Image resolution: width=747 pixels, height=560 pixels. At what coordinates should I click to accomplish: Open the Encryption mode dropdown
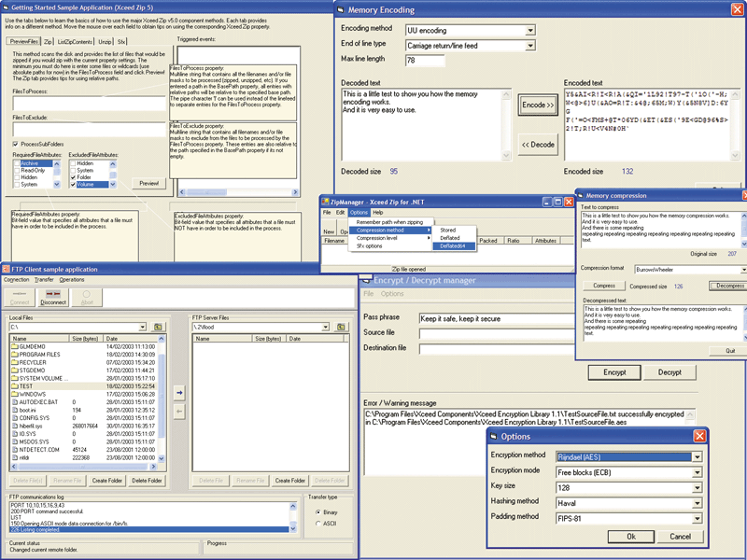click(x=697, y=472)
